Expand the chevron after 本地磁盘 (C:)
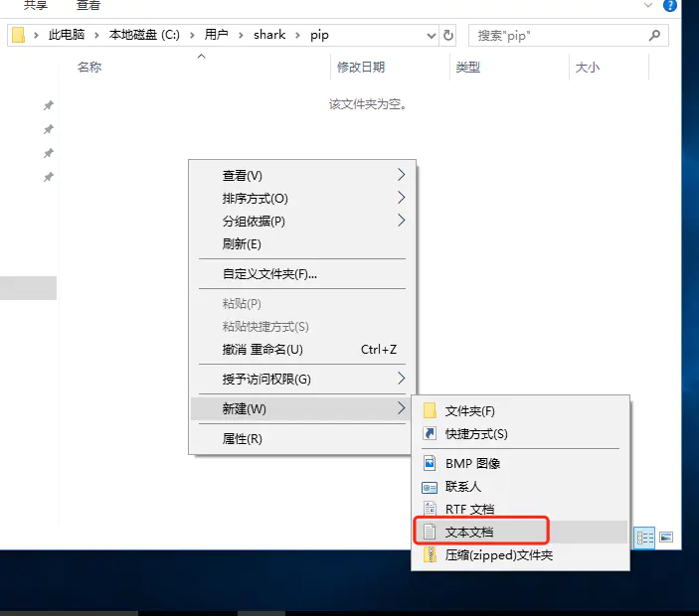This screenshot has height=616, width=699. (192, 35)
